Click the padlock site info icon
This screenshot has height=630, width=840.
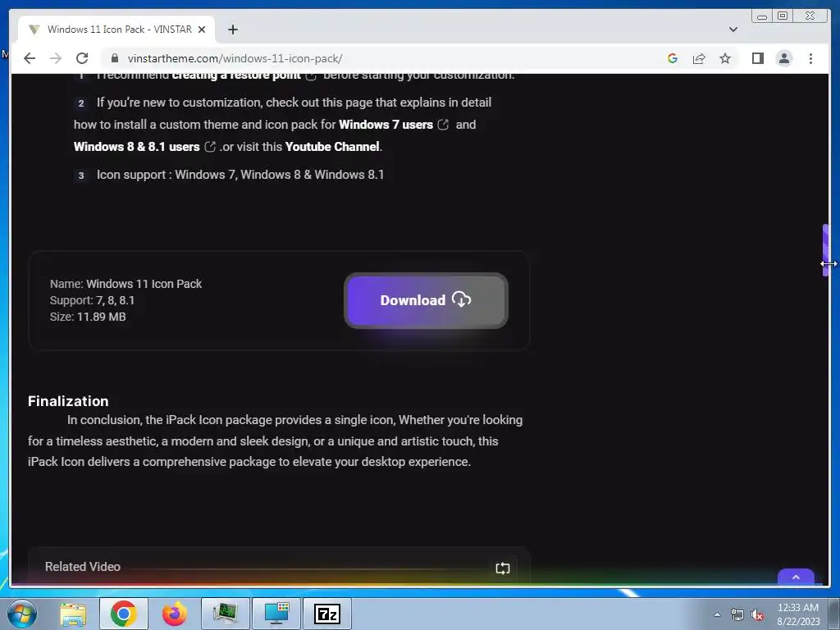click(114, 58)
